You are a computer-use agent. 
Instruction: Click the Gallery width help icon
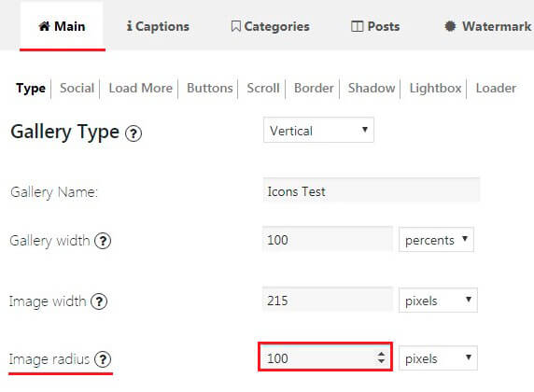[x=103, y=241]
